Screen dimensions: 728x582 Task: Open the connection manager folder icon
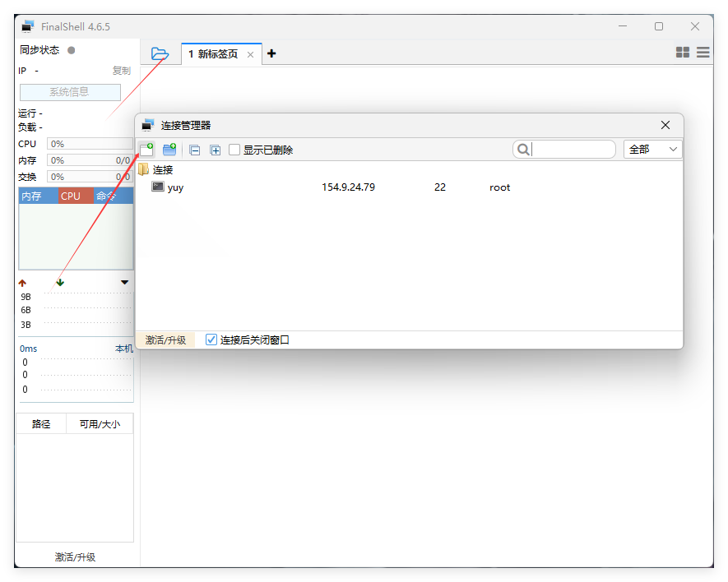click(x=160, y=54)
